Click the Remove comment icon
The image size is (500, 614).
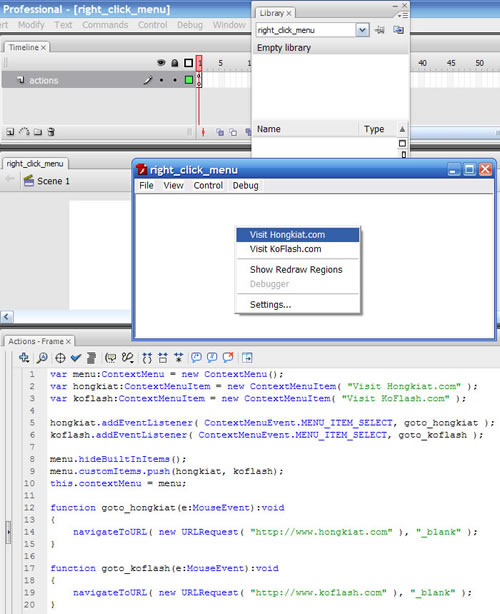click(228, 357)
